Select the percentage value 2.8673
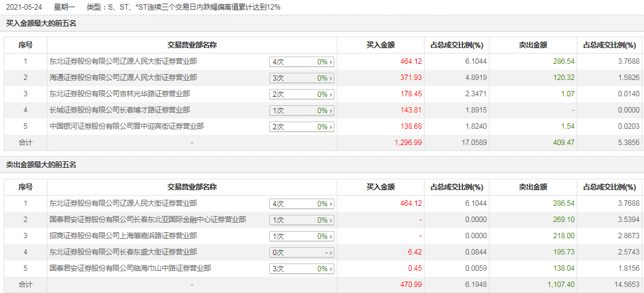The image size is (644, 293). tap(628, 236)
